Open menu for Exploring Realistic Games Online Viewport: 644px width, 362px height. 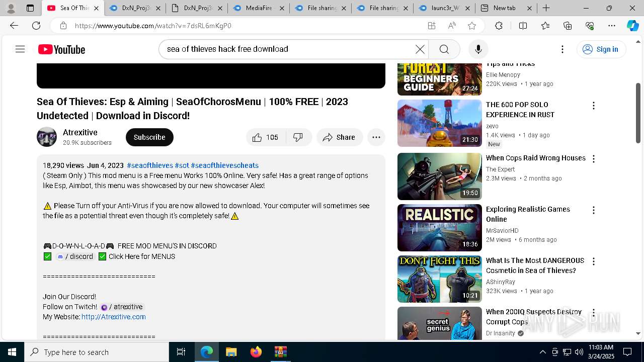click(594, 210)
